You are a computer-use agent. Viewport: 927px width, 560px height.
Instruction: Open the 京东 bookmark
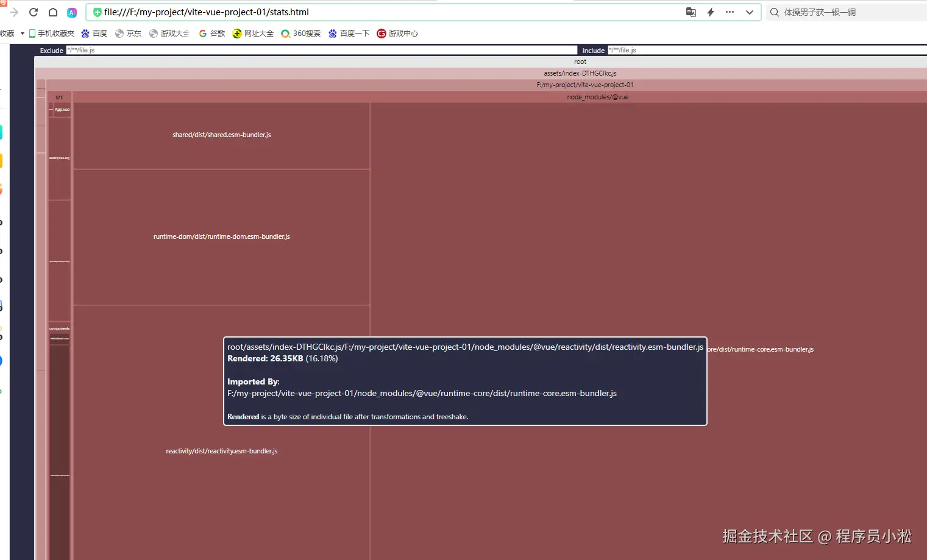click(128, 34)
